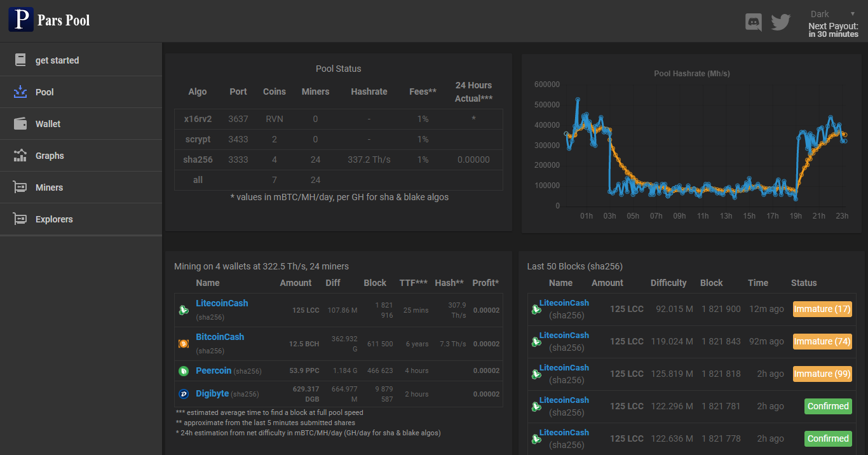
Task: Click port 3637 cell
Action: 238,119
